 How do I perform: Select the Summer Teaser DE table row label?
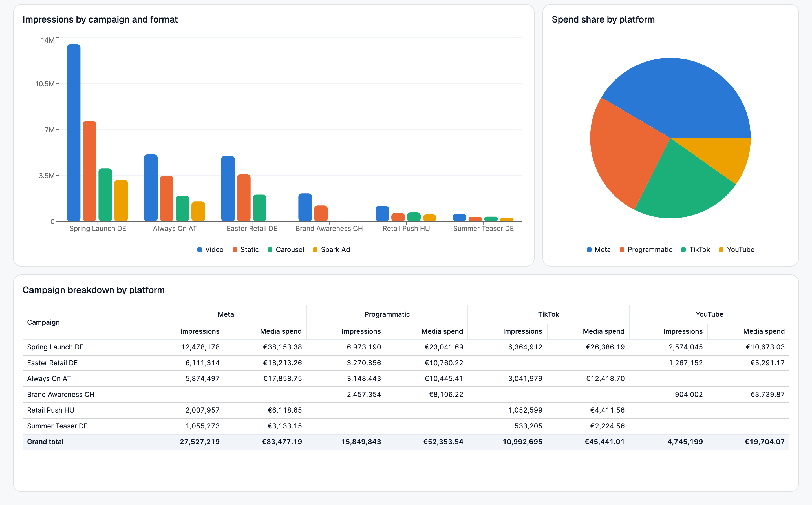click(x=58, y=426)
